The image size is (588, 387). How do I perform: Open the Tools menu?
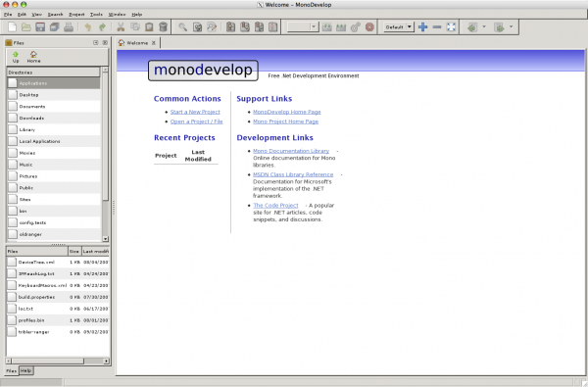pyautogui.click(x=96, y=15)
